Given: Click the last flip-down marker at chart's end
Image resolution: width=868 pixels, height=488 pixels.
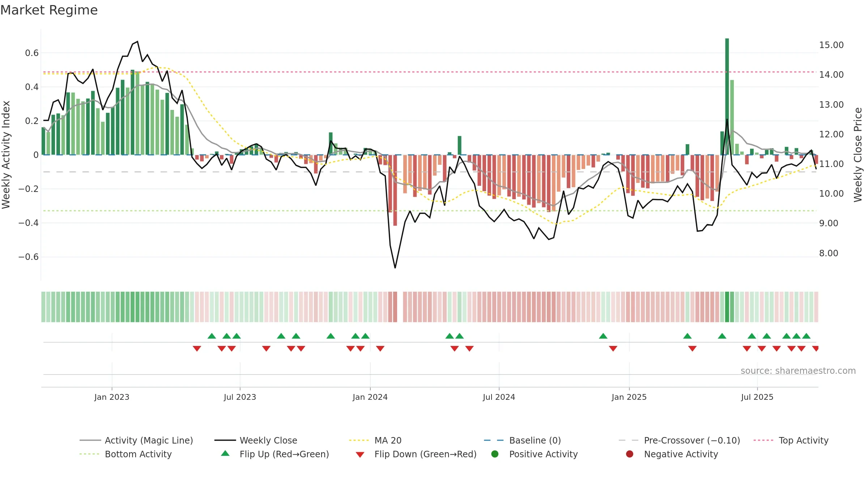Looking at the screenshot, I should [816, 348].
